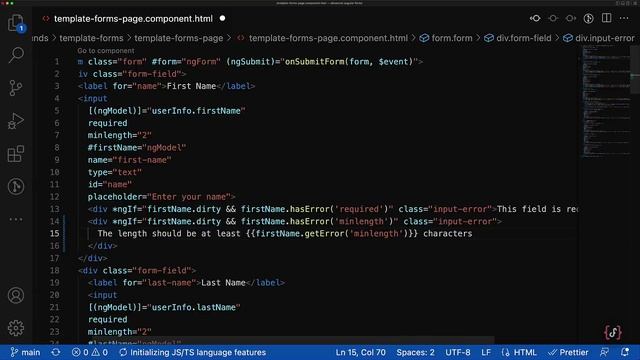640x360 pixels.
Task: Open the Accounts menu
Action: pyautogui.click(x=16, y=295)
